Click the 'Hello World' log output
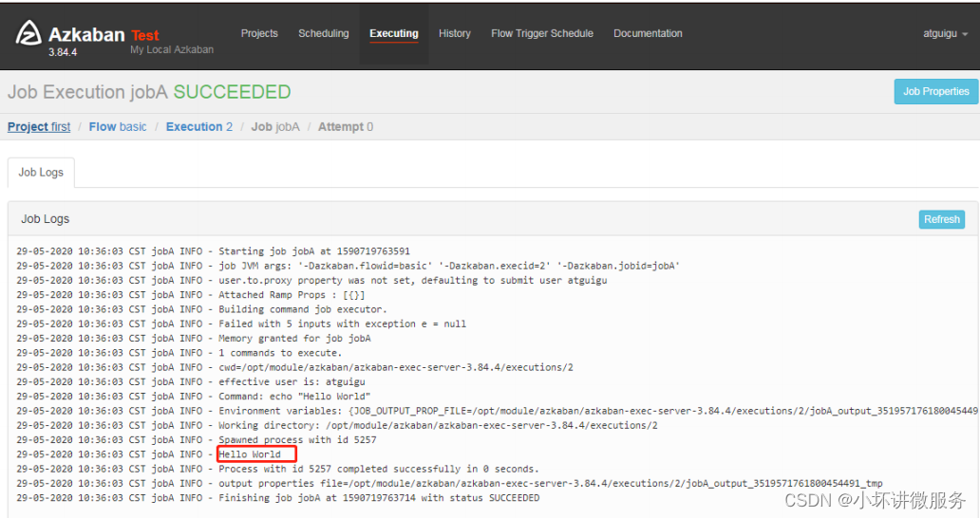980x518 pixels. pyautogui.click(x=250, y=454)
